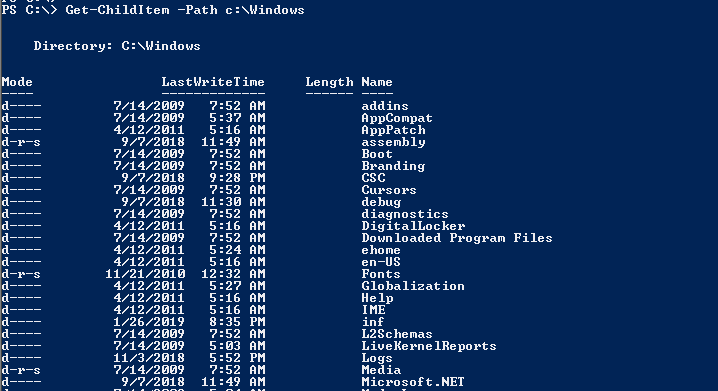Click the Mode column header
Image resolution: width=718 pixels, height=391 pixels.
(x=17, y=82)
